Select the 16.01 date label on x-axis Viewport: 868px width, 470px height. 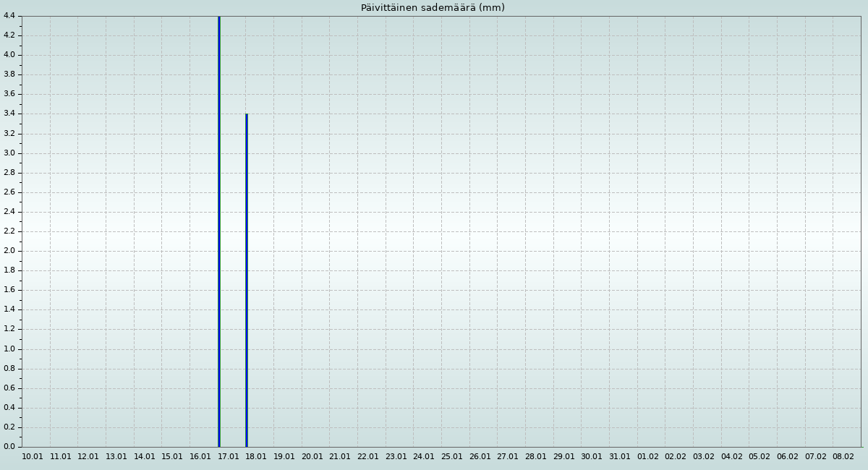click(x=200, y=457)
